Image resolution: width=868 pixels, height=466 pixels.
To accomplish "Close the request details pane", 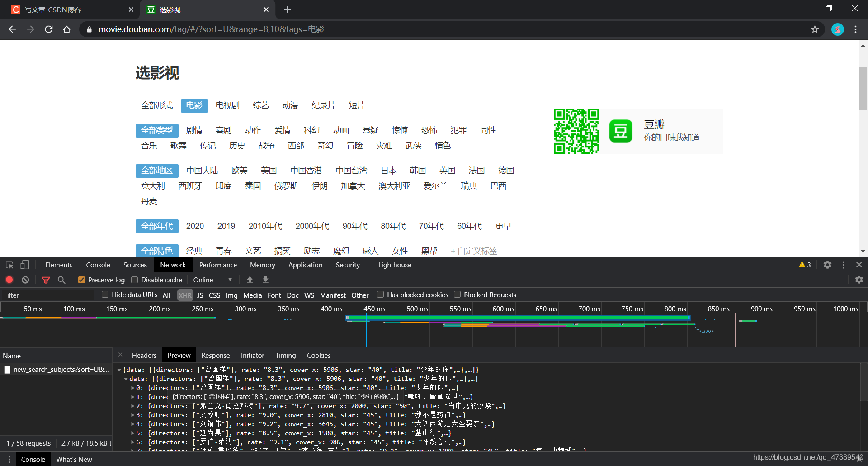I will 120,355.
